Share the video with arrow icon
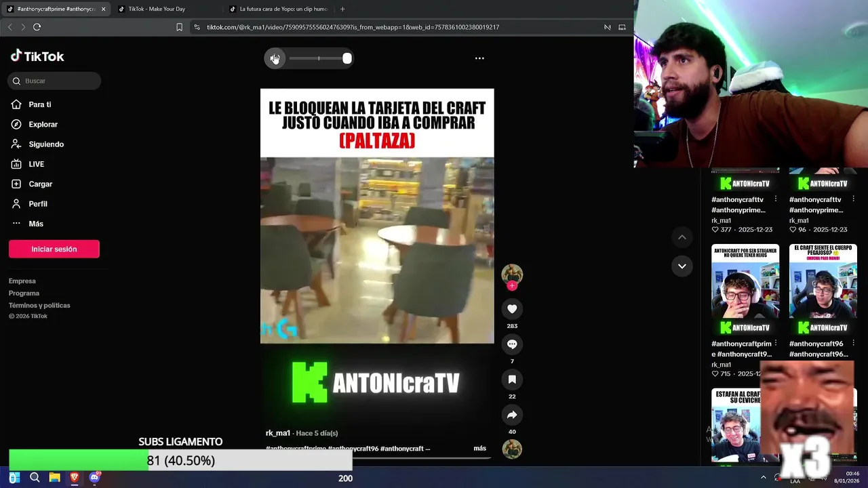Viewport: 868px width, 488px height. [x=512, y=415]
